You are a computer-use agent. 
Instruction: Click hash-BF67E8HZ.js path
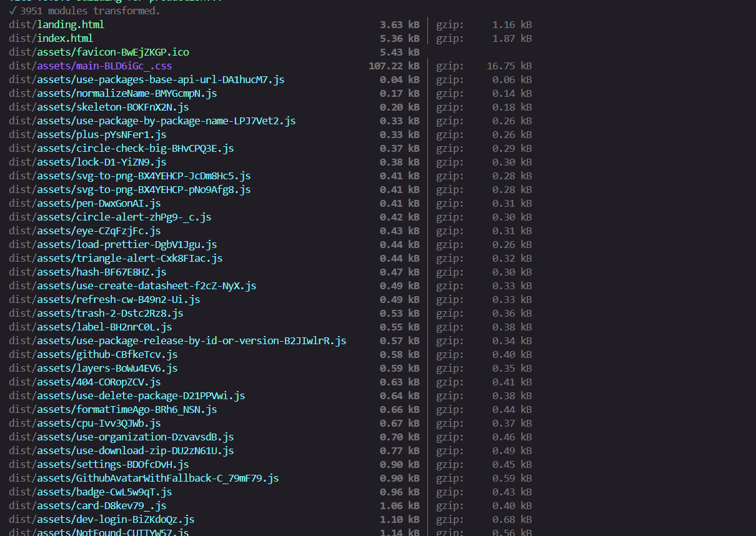[x=87, y=272]
